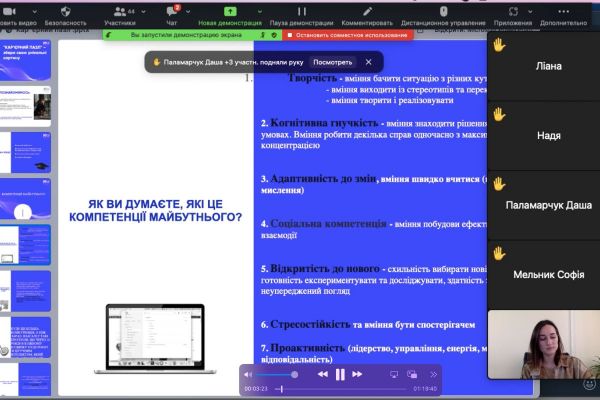Open Приложения apps panel
The width and height of the screenshot is (600, 400).
tap(513, 14)
